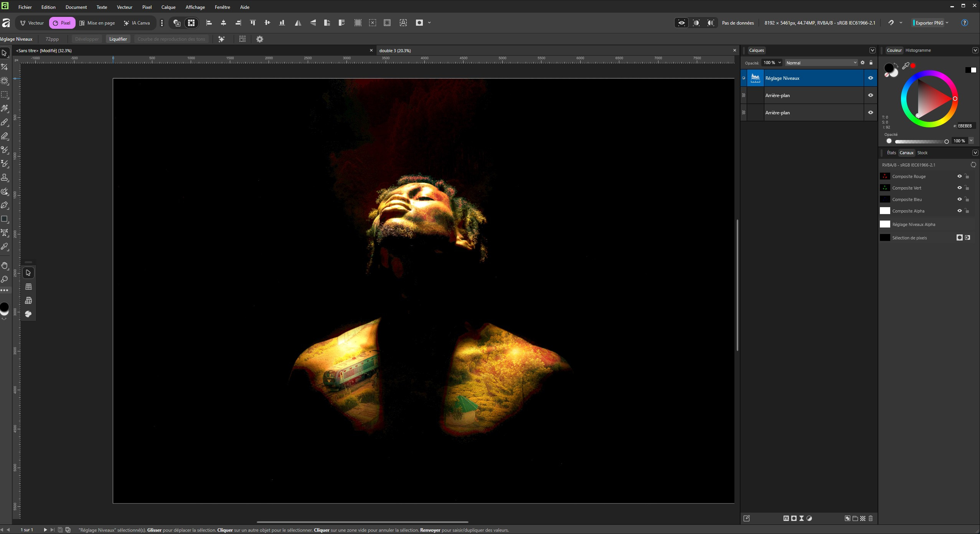
Task: Expand the Exporter PNG dropdown arrow
Action: pyautogui.click(x=947, y=23)
